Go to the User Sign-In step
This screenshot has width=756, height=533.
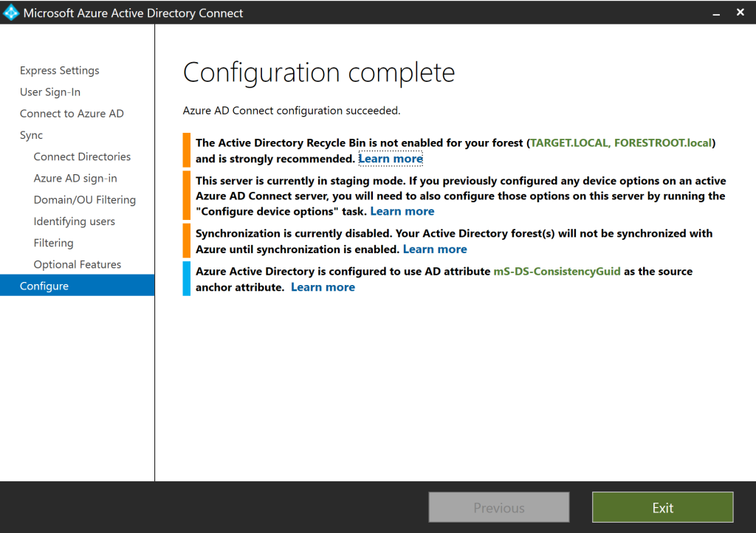(x=50, y=92)
